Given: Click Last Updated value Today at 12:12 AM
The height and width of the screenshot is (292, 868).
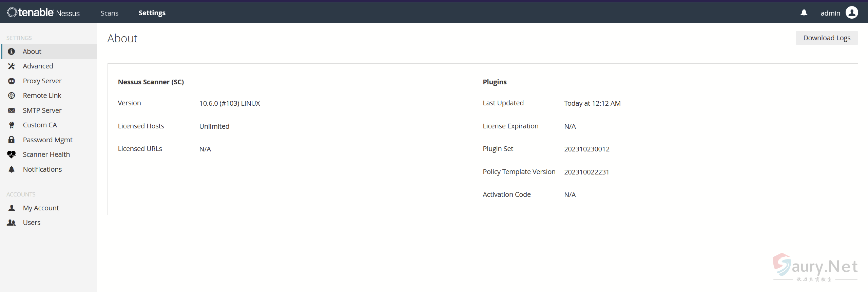Looking at the screenshot, I should coord(592,103).
